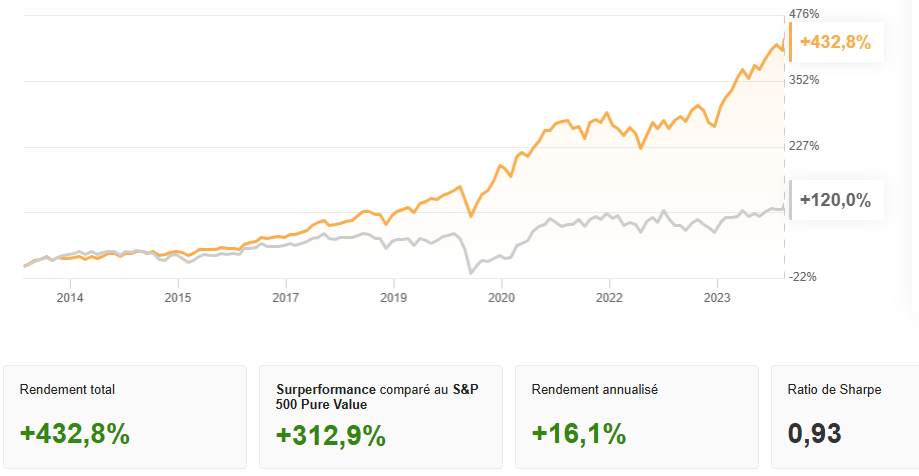Click the orange +432,8% chart end badge

[835, 43]
